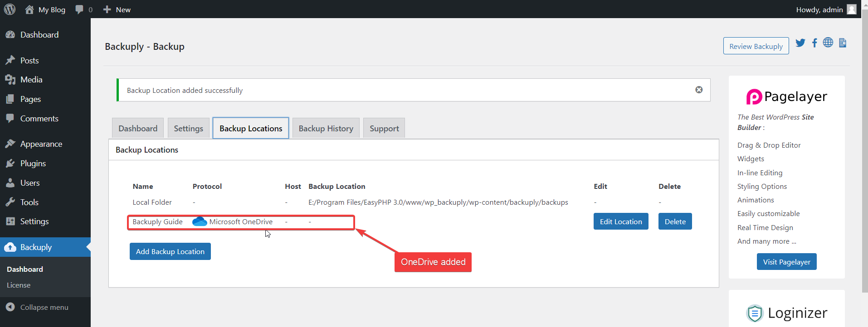Open Media menu label

tap(31, 80)
